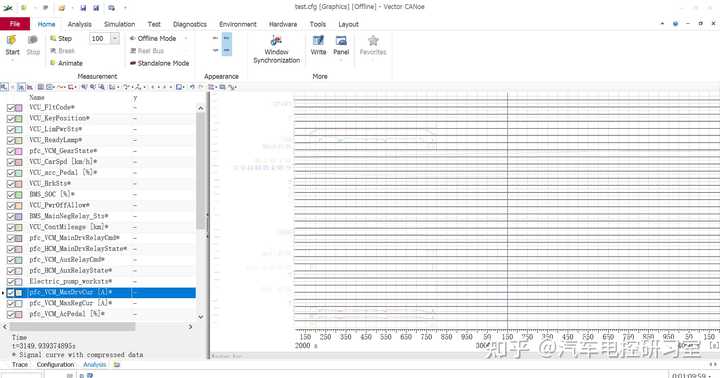Screen dimensions: 720x378
Task: Click color swatch of BMS_MainNegRelay_Sts
Action: [x=19, y=216]
